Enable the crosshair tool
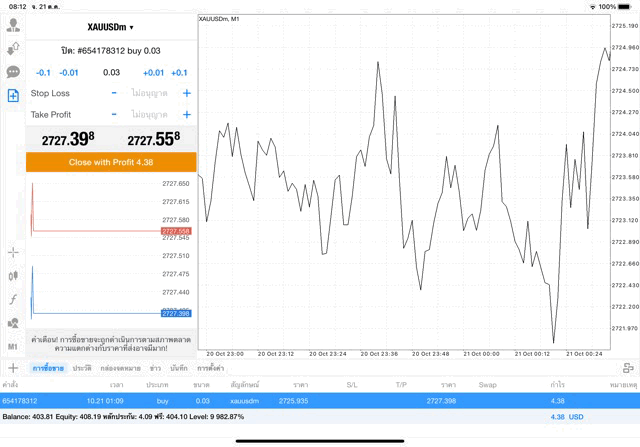The height and width of the screenshot is (447, 640). point(13,252)
